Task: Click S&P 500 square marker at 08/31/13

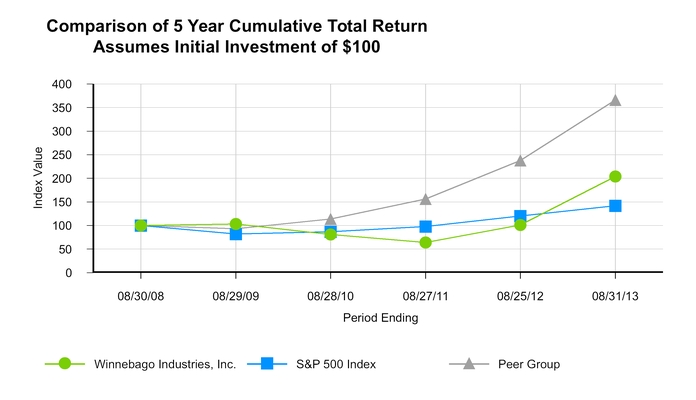Action: click(x=615, y=206)
